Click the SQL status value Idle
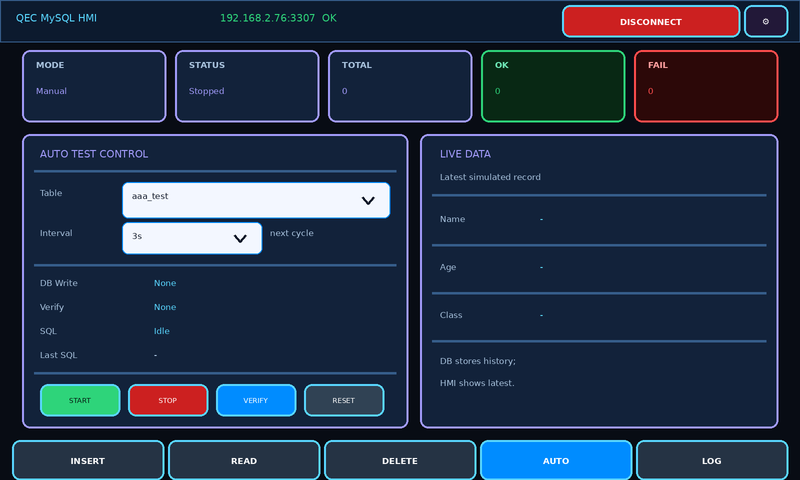 [x=162, y=331]
